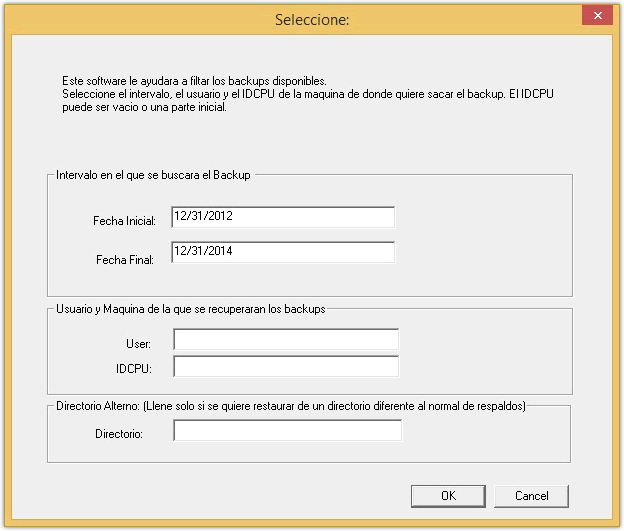Viewport: 624px width, 531px height.
Task: Click the Fecha Final date field
Action: 283,252
